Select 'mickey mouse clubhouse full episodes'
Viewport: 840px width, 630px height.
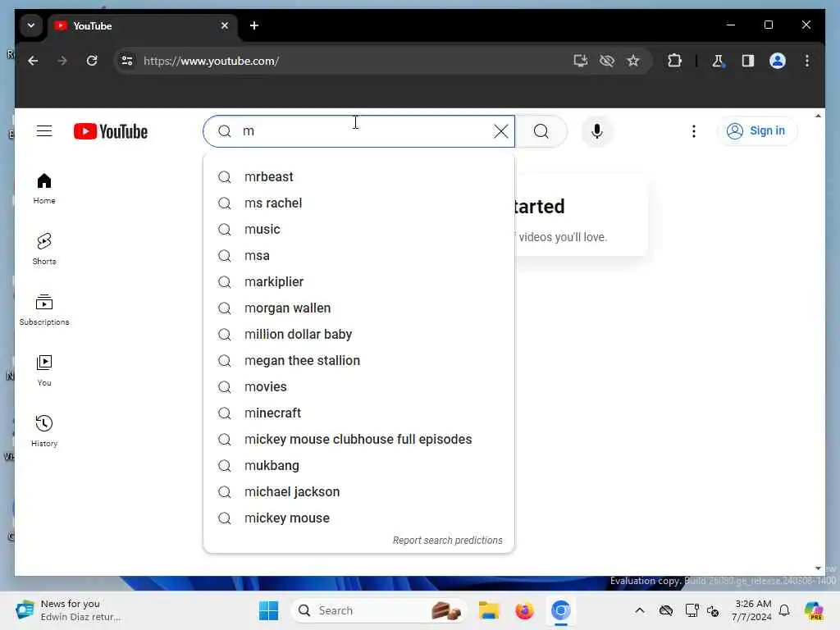[359, 440]
